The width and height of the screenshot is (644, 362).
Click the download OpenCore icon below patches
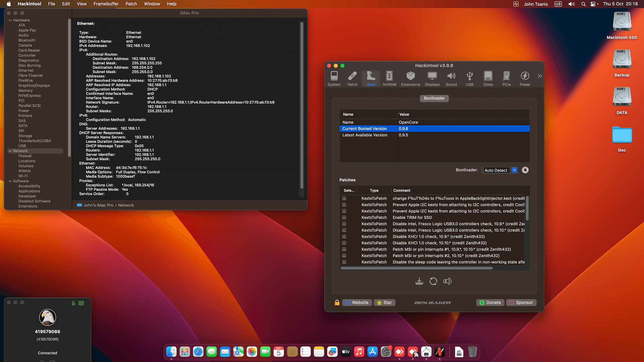coord(419,281)
